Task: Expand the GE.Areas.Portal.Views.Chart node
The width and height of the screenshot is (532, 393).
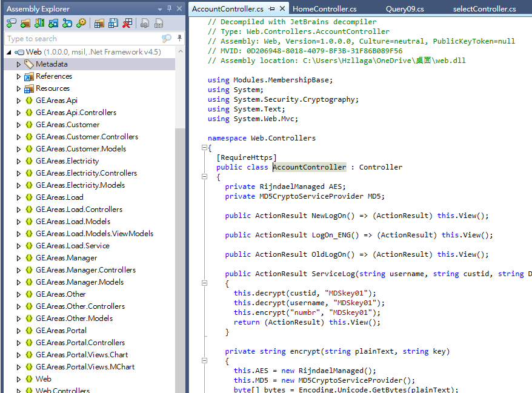Action: click(x=19, y=355)
